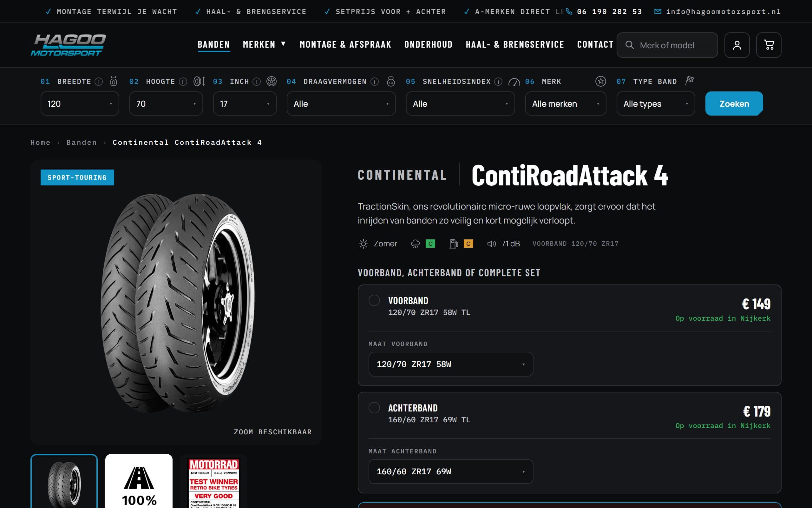812x508 pixels.
Task: Click the Hagoo Motorsport logo
Action: click(x=68, y=45)
